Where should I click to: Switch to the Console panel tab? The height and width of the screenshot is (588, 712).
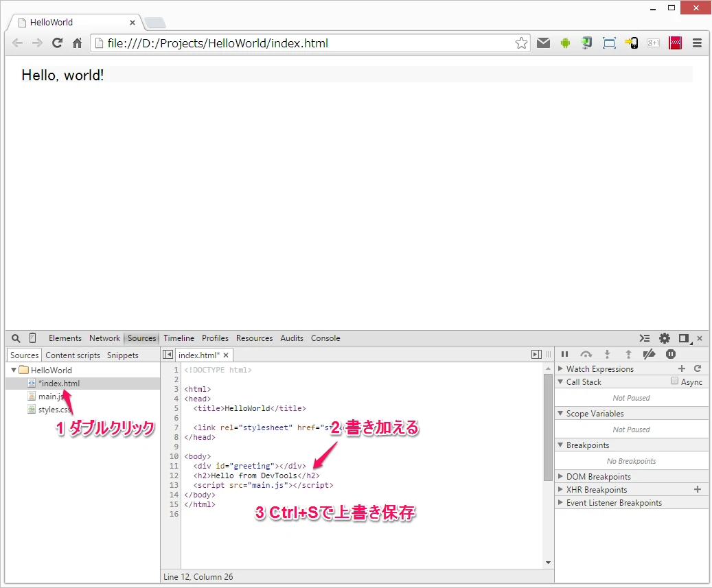point(325,338)
